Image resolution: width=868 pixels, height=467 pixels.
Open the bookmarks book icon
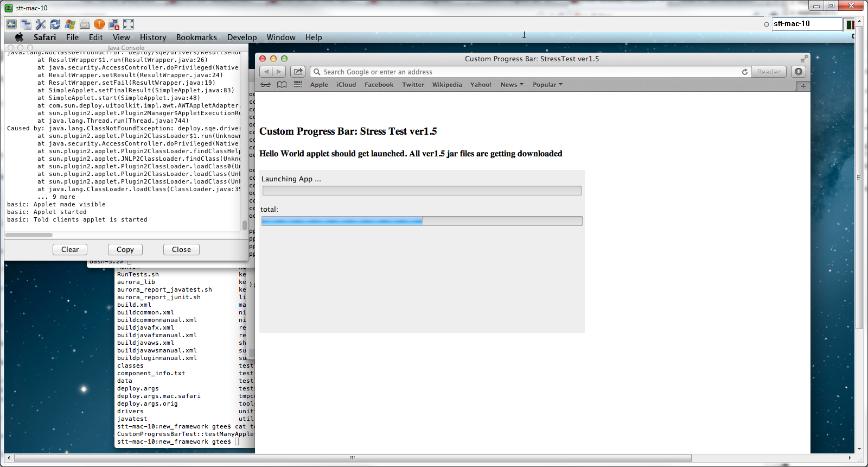(282, 85)
